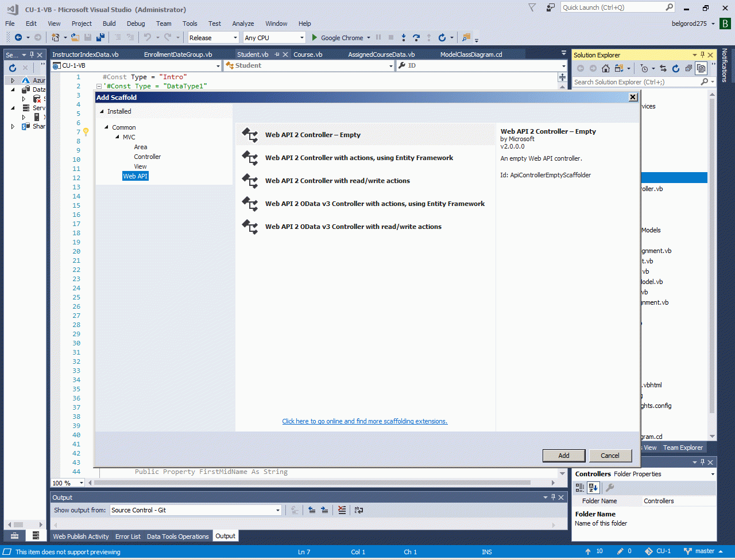The width and height of the screenshot is (735, 560).
Task: Select Web API 2 OData v3 Controller with read/write actions
Action: 365,227
